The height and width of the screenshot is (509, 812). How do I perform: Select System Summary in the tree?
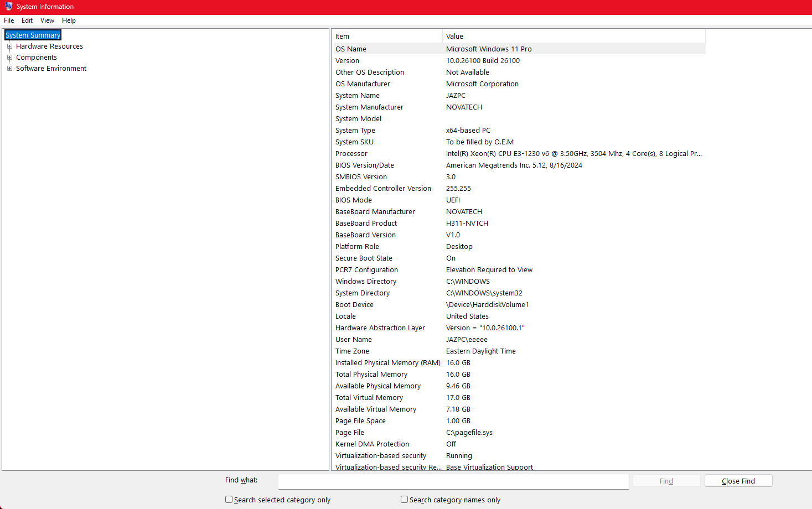pos(33,35)
